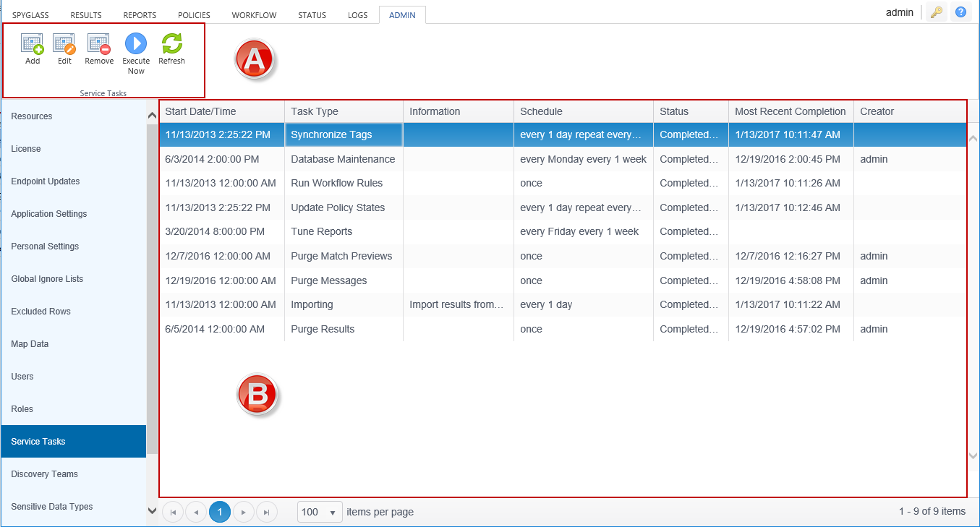Click the sidebar vertical scrollbar
980x527 pixels.
tap(152, 289)
